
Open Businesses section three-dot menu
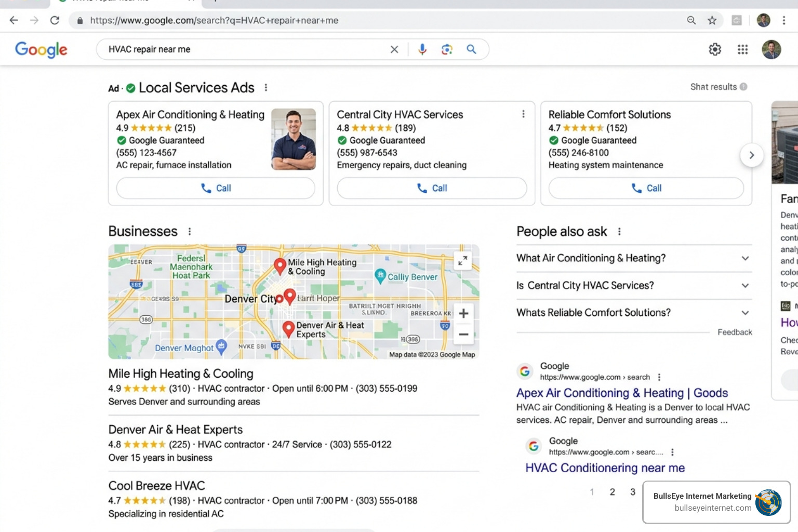pyautogui.click(x=190, y=231)
